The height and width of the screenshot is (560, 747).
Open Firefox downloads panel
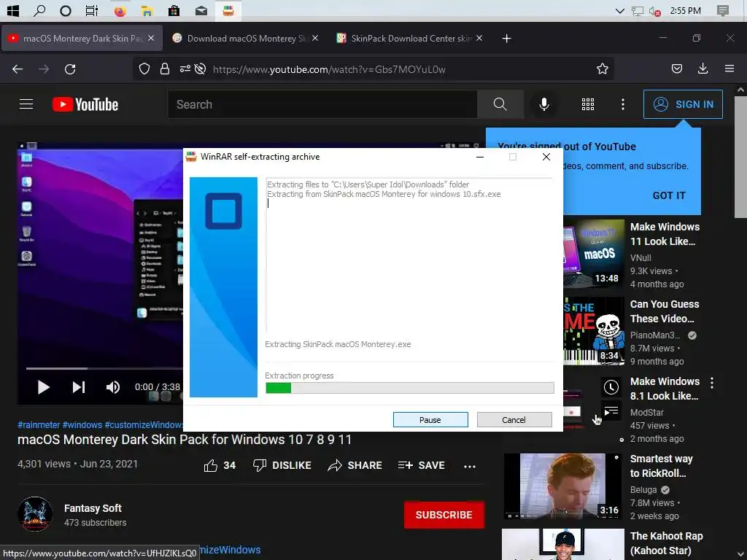tap(703, 69)
